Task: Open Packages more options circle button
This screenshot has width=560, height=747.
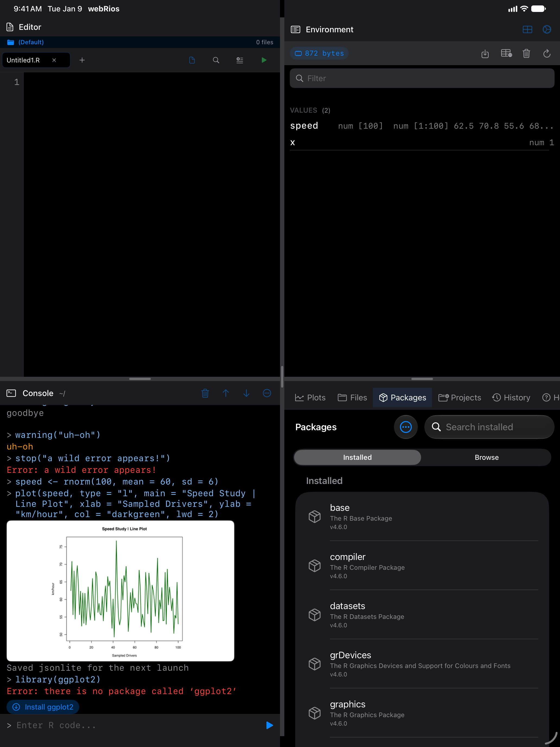Action: click(x=406, y=427)
